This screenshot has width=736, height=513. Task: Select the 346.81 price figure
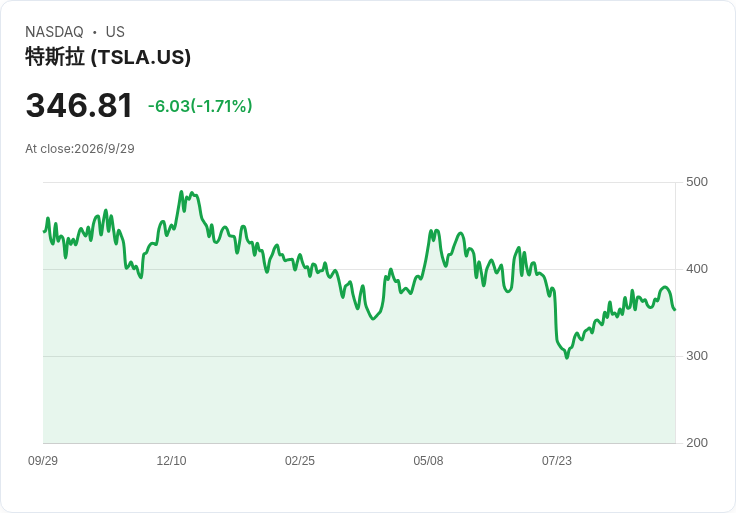pos(79,106)
